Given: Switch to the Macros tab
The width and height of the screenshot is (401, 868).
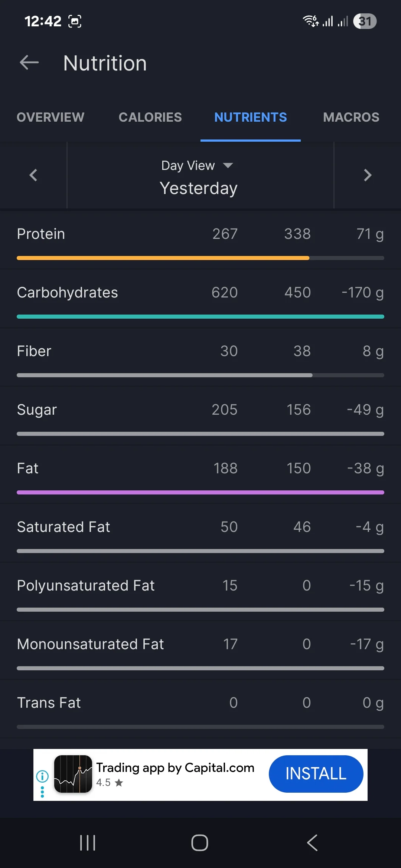Looking at the screenshot, I should pos(351,117).
